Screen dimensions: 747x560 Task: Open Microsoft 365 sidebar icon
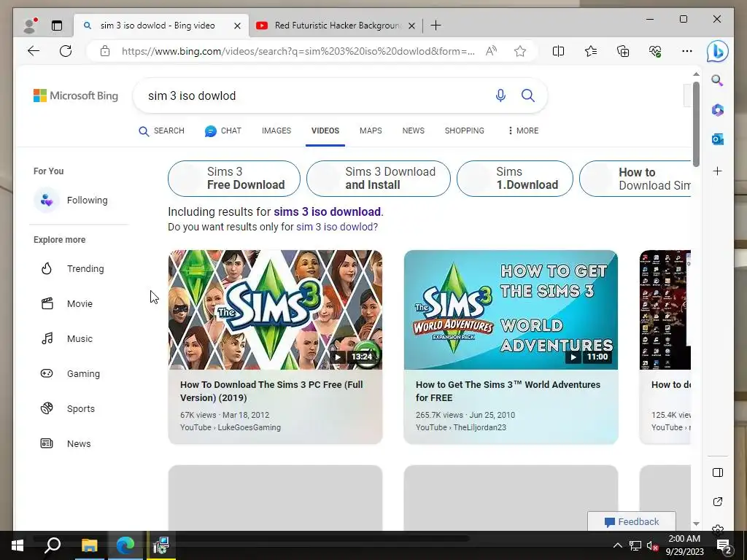point(718,110)
